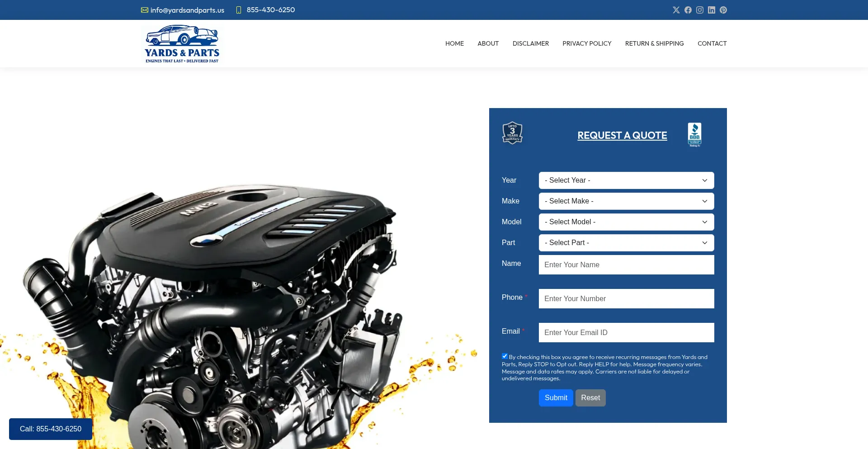
Task: Open the LinkedIn social icon
Action: tap(711, 10)
